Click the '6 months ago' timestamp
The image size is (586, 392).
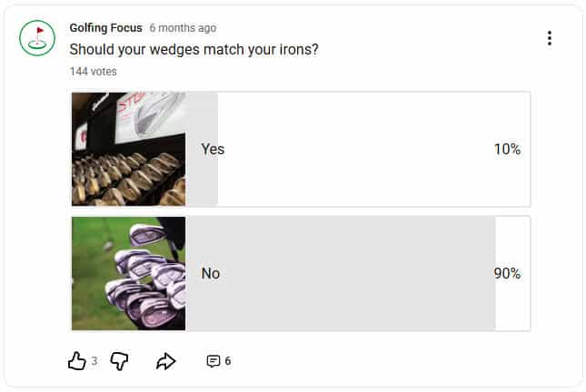183,28
